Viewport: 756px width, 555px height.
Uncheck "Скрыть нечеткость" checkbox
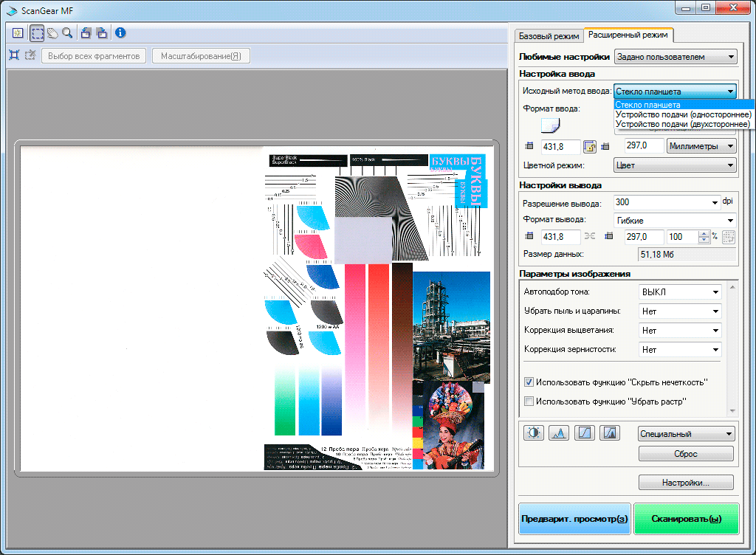[x=529, y=382]
